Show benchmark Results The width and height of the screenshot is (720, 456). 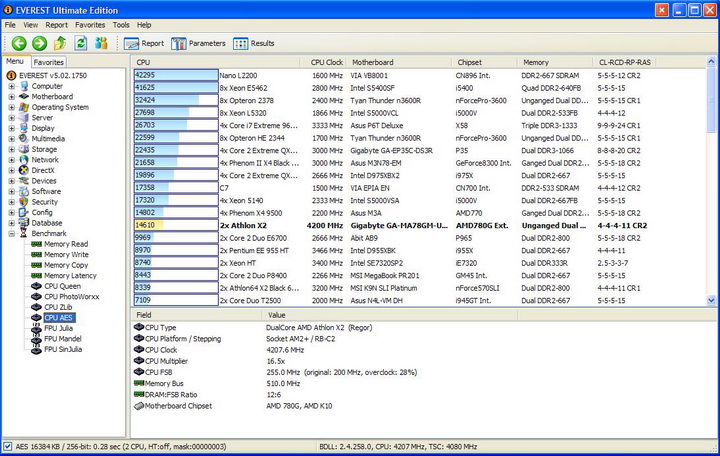tap(254, 44)
